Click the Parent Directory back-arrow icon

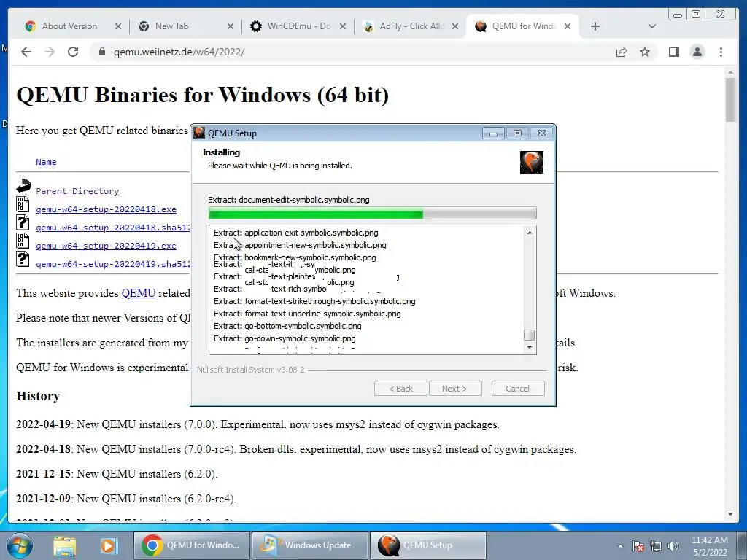(23, 186)
